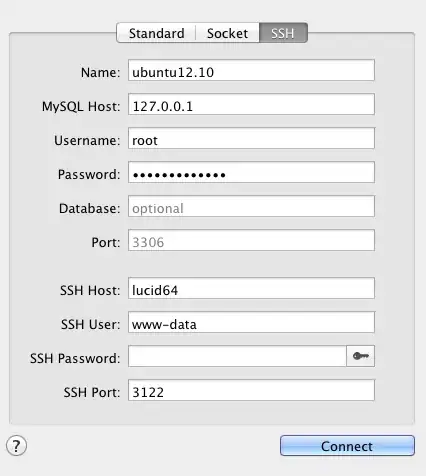This screenshot has height=476, width=426.
Task: Select the SSH connection tab
Action: (283, 33)
